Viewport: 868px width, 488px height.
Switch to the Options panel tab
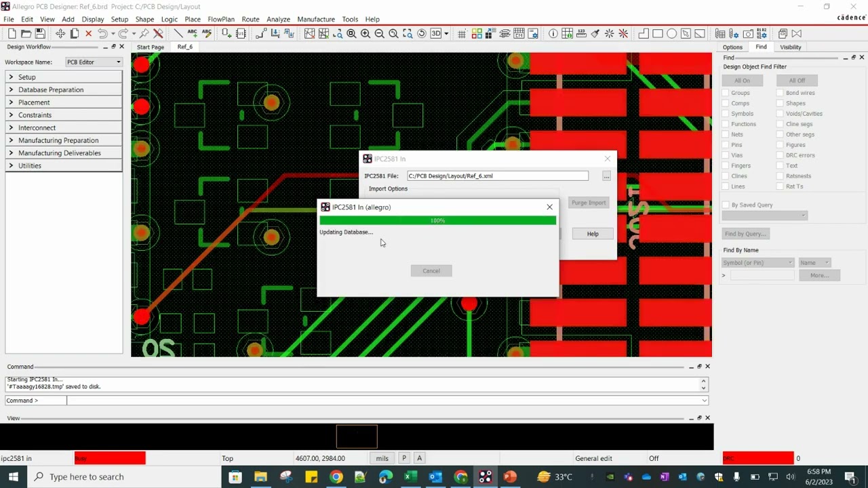(732, 47)
